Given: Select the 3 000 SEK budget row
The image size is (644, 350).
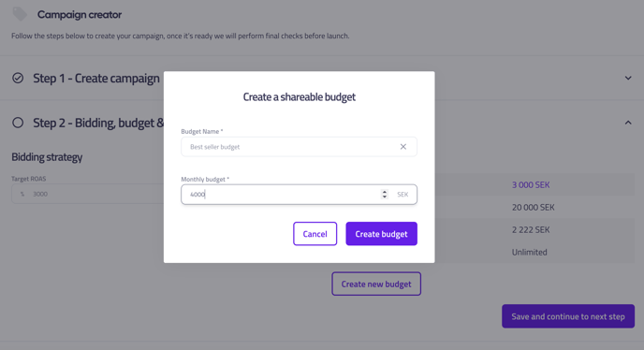Looking at the screenshot, I should pos(534,185).
